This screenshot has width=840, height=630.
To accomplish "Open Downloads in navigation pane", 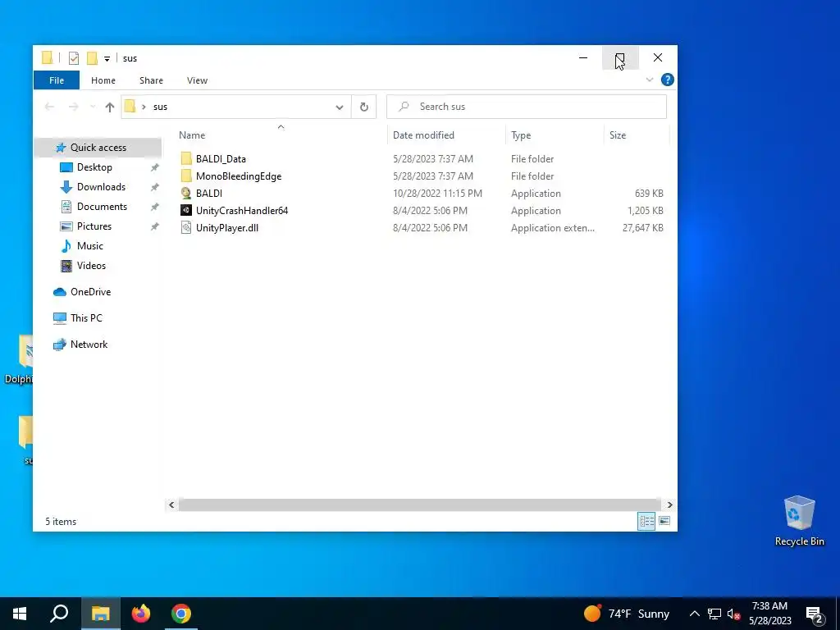I will [x=101, y=187].
